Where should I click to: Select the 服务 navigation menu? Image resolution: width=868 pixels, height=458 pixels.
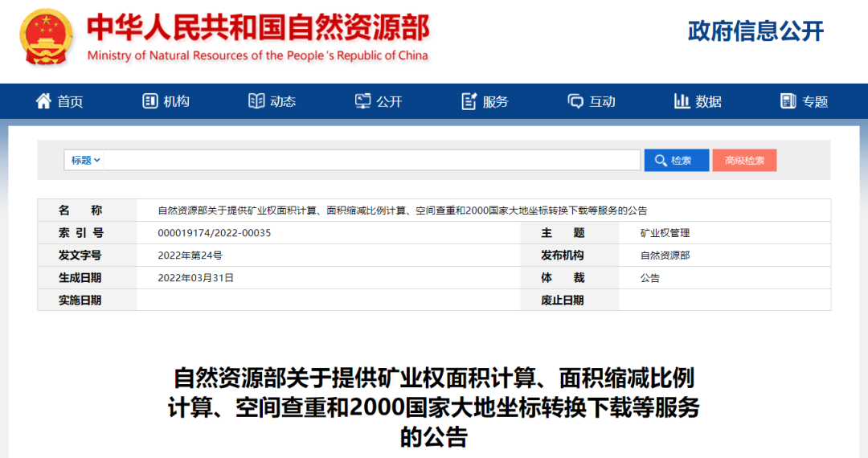point(495,101)
